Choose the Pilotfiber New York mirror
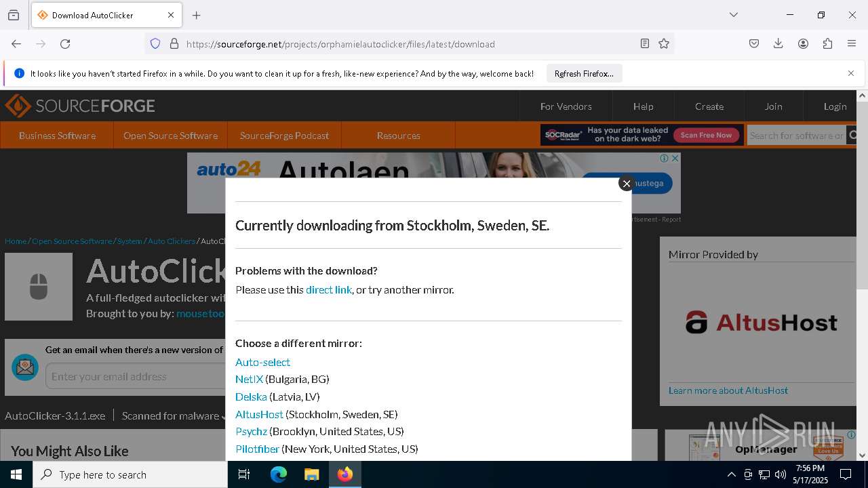868x488 pixels. coord(257,449)
